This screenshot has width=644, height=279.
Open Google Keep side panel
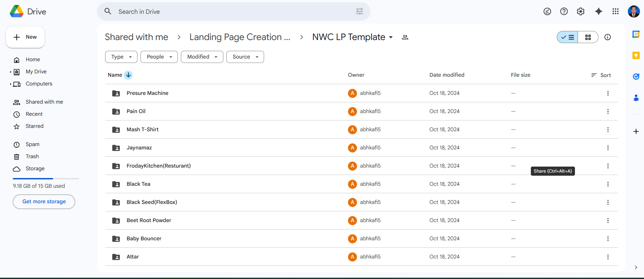(636, 56)
